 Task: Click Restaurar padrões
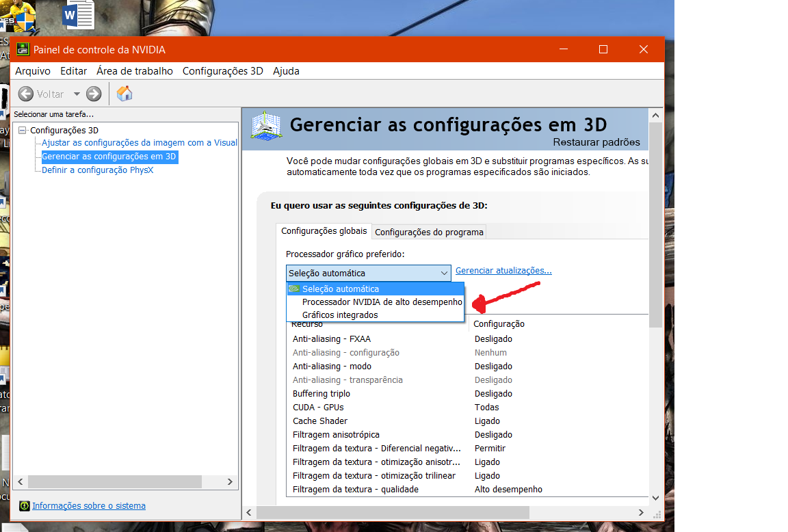click(596, 142)
